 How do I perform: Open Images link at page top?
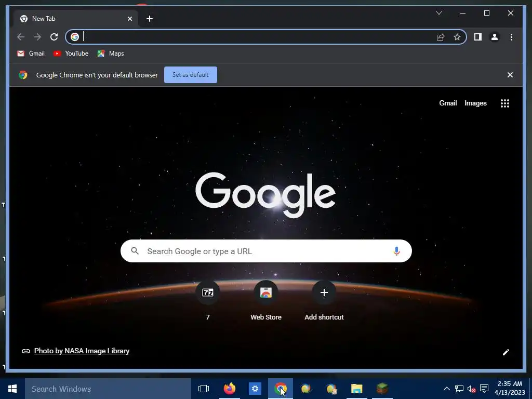coord(475,103)
